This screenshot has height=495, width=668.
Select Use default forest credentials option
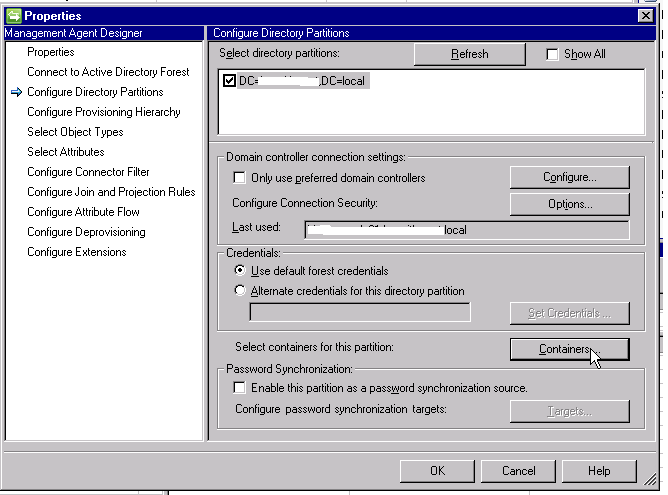(239, 271)
